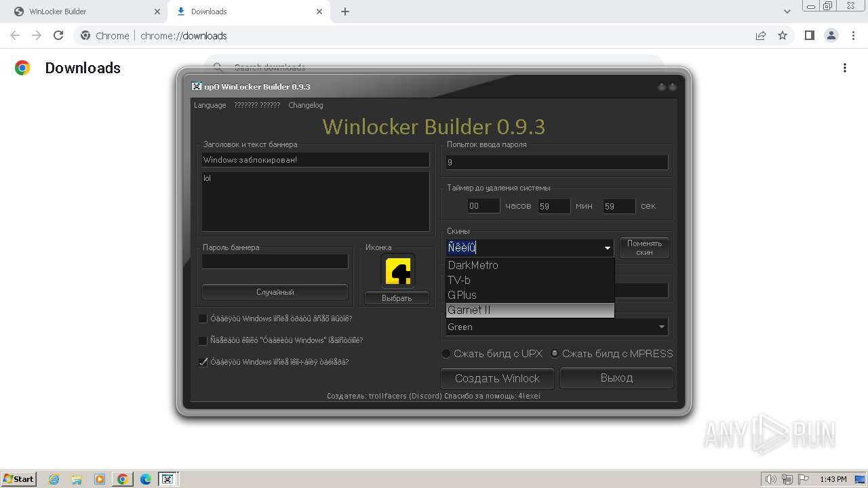Screen dimensions: 868x488
Task: Uncheck the third checked Windows checkbox
Action: [x=203, y=362]
